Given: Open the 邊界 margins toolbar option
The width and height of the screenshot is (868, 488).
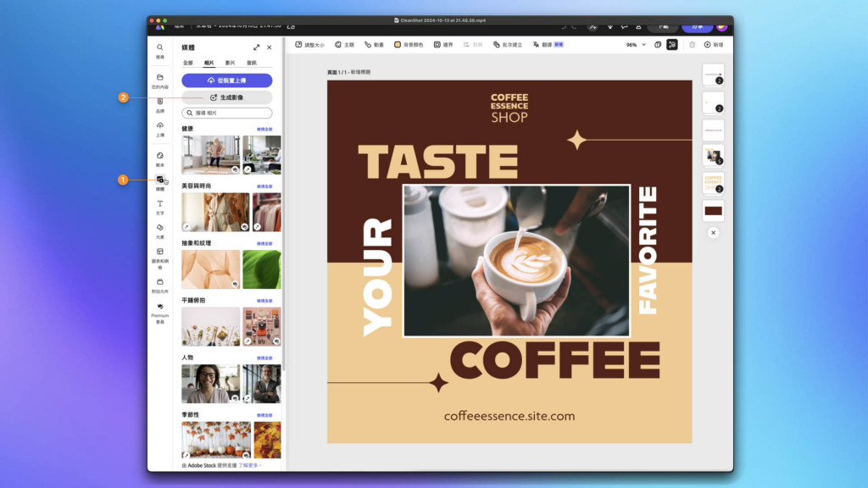Looking at the screenshot, I should (x=443, y=45).
